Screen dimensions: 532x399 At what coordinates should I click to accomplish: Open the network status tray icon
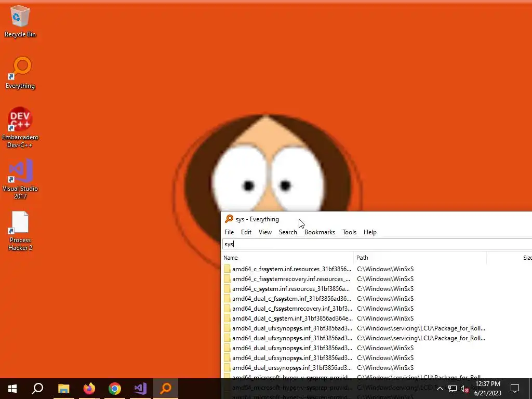point(453,389)
